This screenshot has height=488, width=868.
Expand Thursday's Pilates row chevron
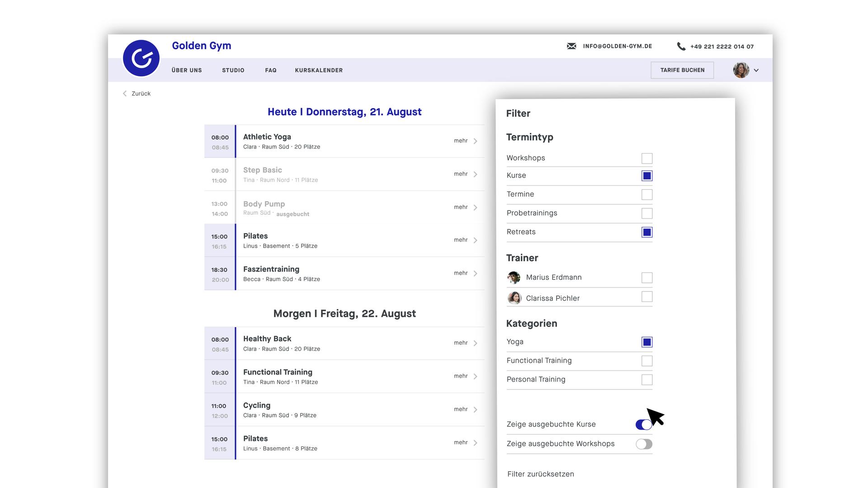(476, 240)
